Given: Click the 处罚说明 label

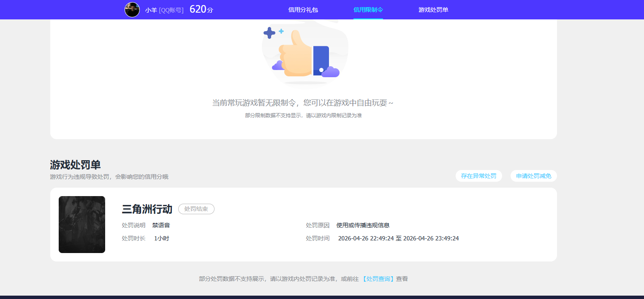Looking at the screenshot, I should [133, 225].
